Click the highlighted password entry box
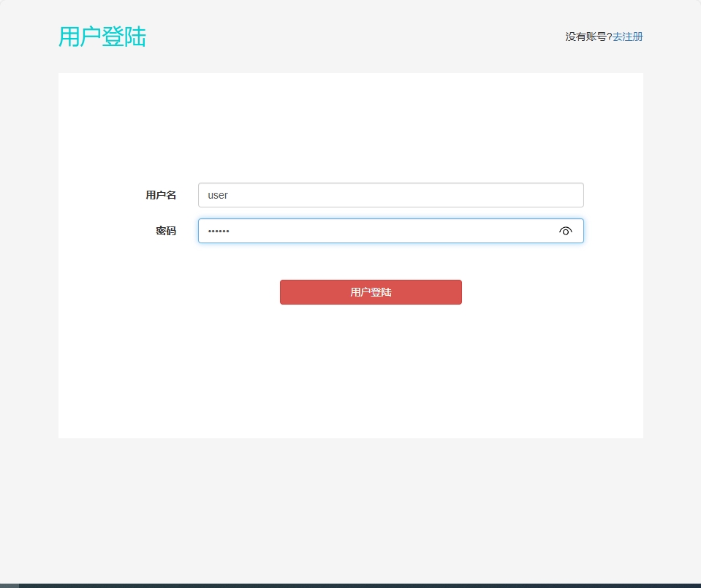 [x=365, y=231]
